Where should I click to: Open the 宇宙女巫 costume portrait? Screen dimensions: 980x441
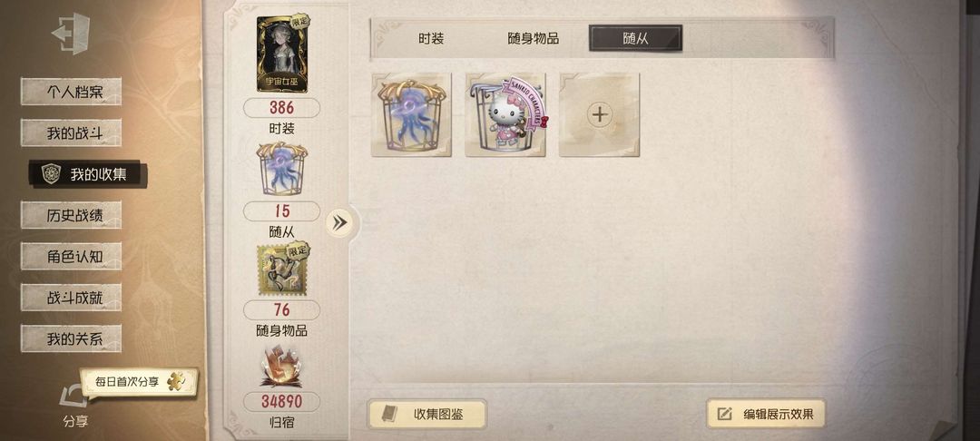[282, 54]
